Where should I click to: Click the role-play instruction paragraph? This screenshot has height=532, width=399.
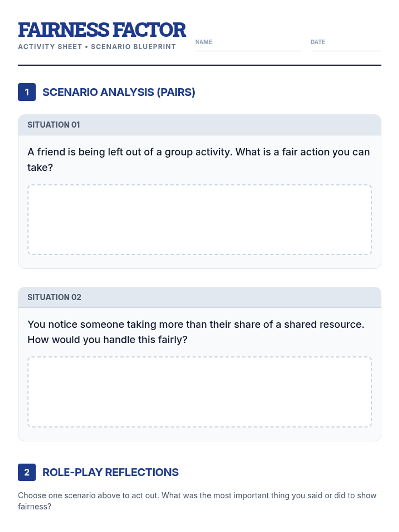[x=197, y=501]
